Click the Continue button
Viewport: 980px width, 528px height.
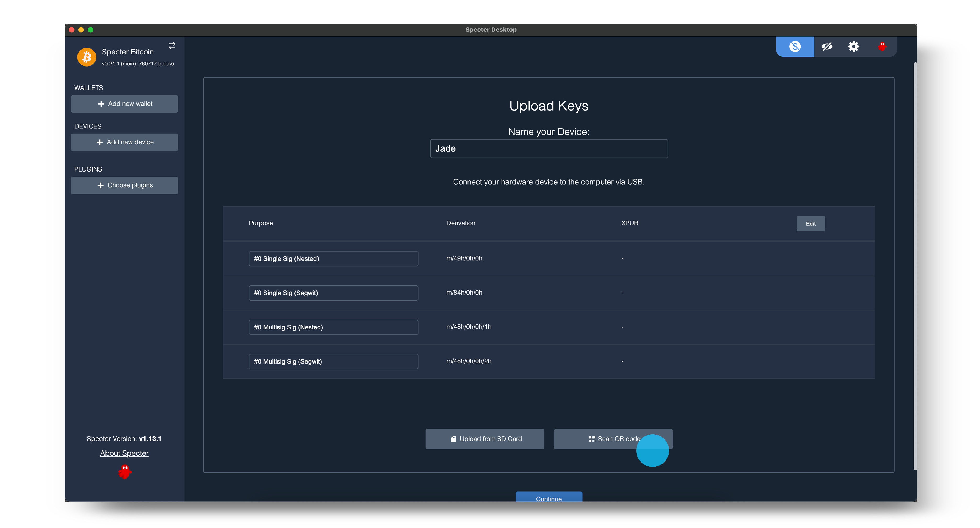click(x=549, y=497)
